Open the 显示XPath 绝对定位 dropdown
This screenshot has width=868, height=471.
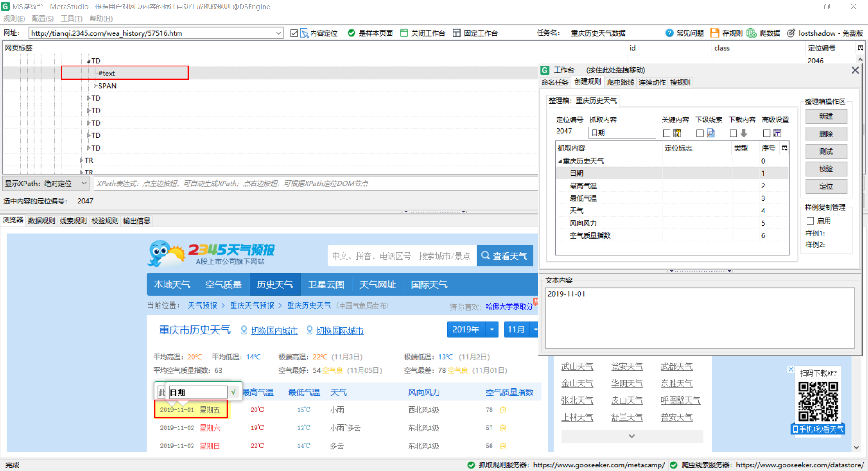pyautogui.click(x=84, y=183)
